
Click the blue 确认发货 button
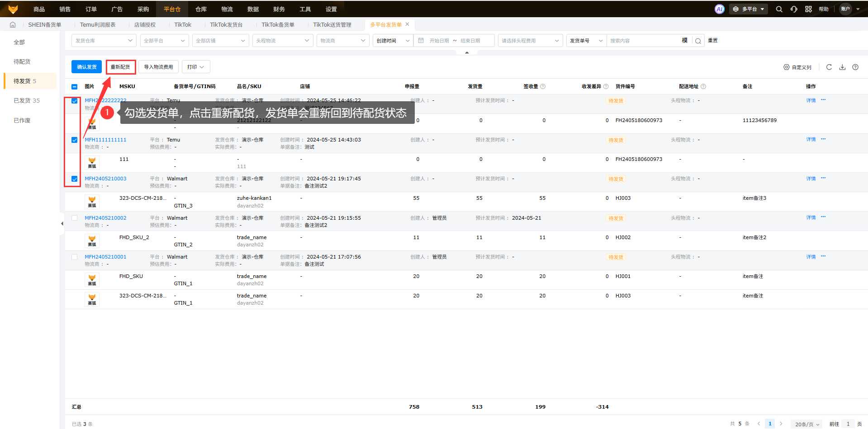(x=86, y=67)
